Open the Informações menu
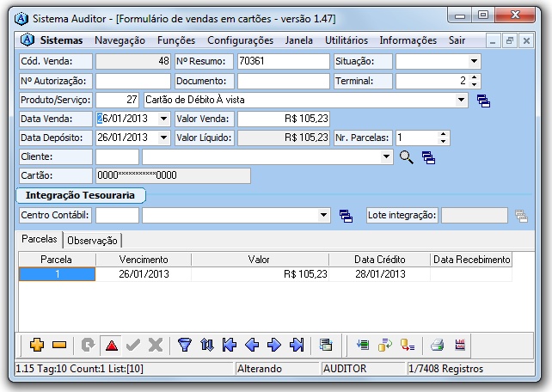This screenshot has height=392, width=552. [x=408, y=40]
